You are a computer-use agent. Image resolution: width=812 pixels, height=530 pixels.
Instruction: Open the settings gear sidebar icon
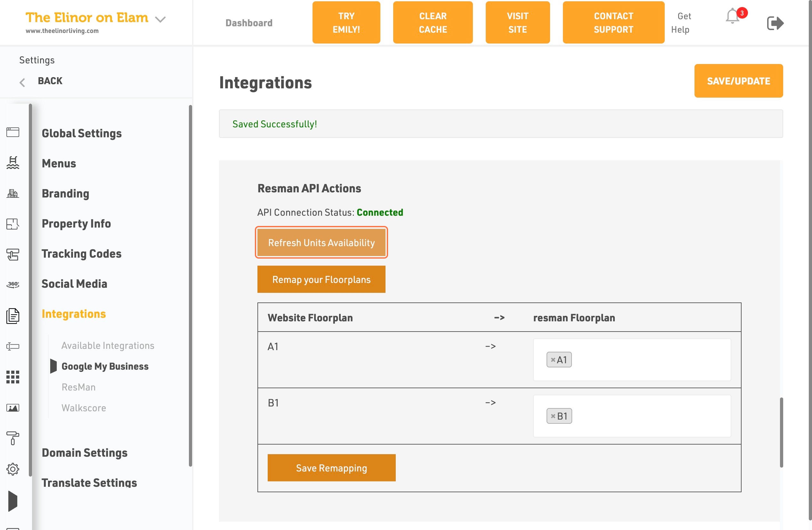(x=13, y=469)
